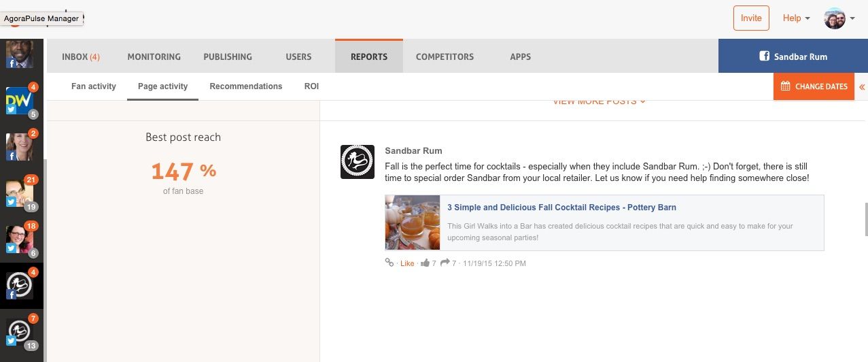Open the Help dropdown
The width and height of the screenshot is (868, 362).
click(x=796, y=18)
